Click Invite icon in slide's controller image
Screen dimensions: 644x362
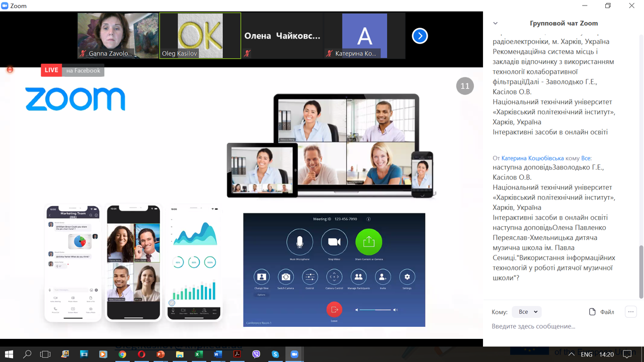tap(383, 277)
